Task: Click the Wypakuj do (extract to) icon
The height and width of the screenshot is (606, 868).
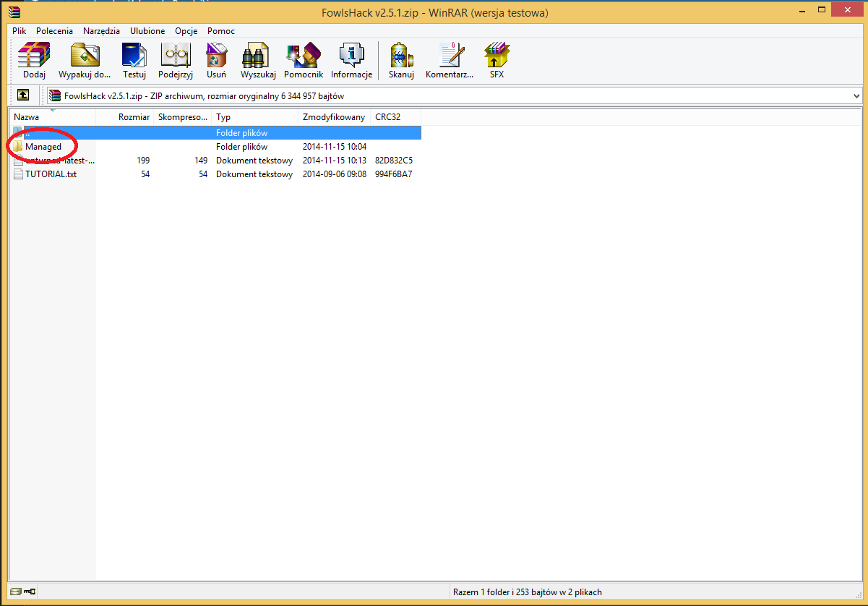Action: coord(85,55)
